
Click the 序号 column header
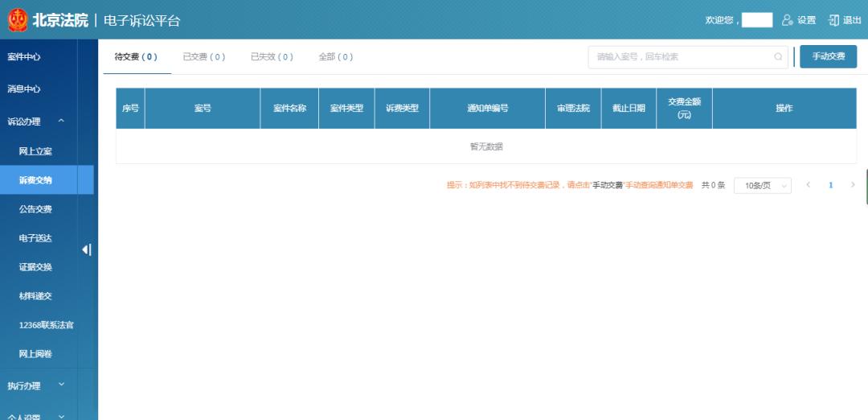tap(131, 109)
